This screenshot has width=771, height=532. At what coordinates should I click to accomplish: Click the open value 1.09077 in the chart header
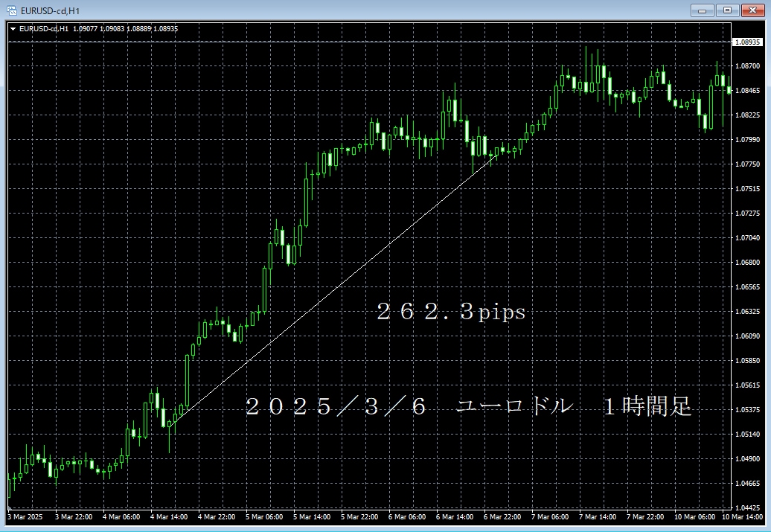tap(85, 29)
